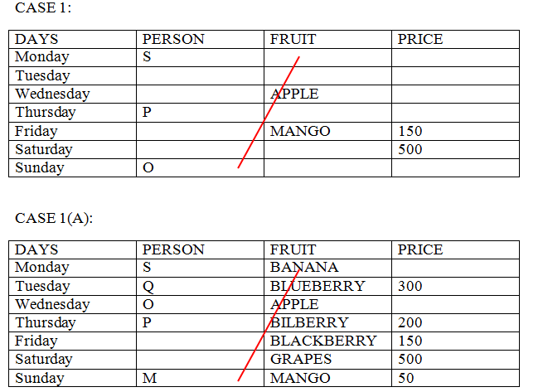Click the BLUEBERRY fruit cell
Image resolution: width=543 pixels, height=392 pixels.
[x=318, y=286]
